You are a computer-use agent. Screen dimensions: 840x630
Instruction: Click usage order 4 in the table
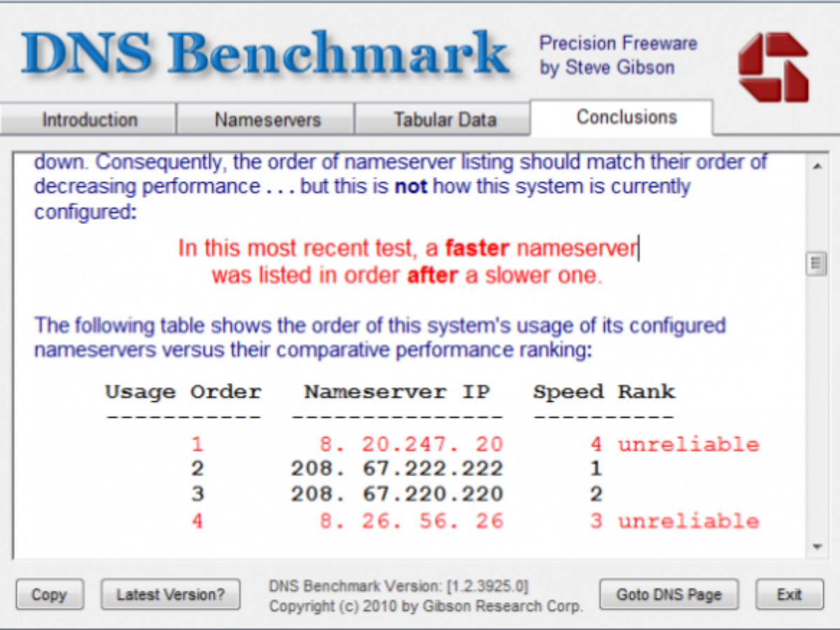pyautogui.click(x=197, y=521)
